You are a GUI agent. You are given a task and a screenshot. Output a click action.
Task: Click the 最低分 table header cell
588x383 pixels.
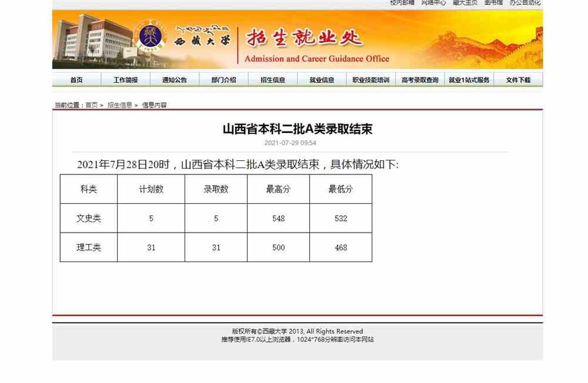tap(341, 189)
